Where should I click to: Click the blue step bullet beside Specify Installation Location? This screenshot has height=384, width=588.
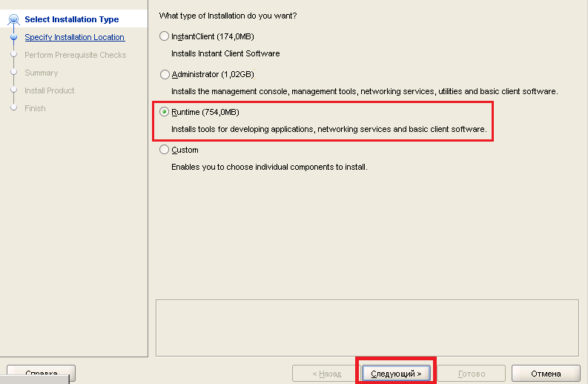(14, 37)
